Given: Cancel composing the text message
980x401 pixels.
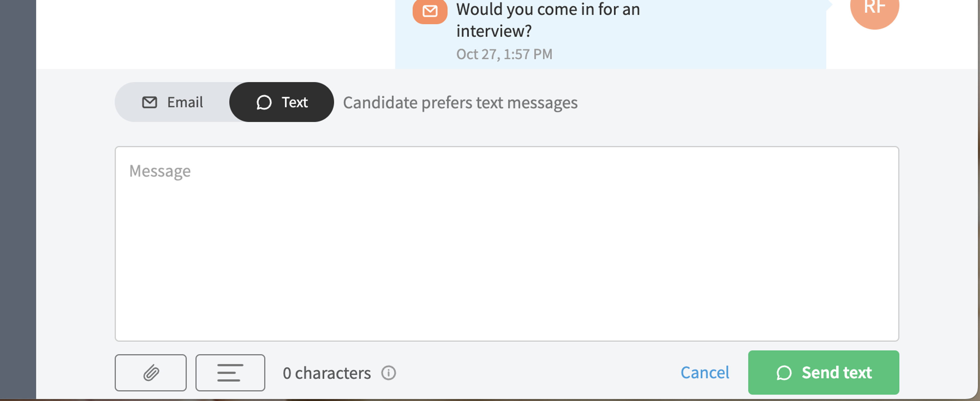Looking at the screenshot, I should [705, 372].
